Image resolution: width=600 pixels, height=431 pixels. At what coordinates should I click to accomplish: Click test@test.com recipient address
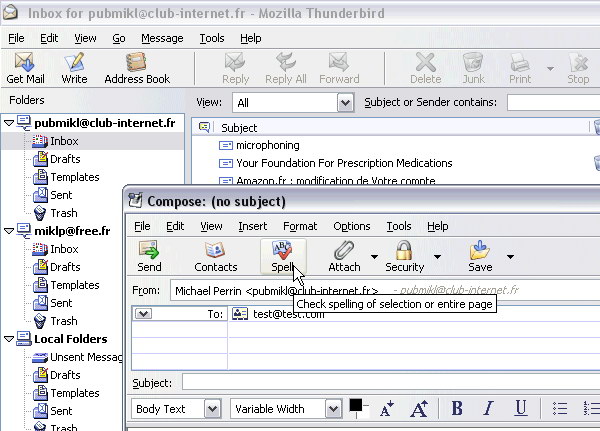point(289,314)
